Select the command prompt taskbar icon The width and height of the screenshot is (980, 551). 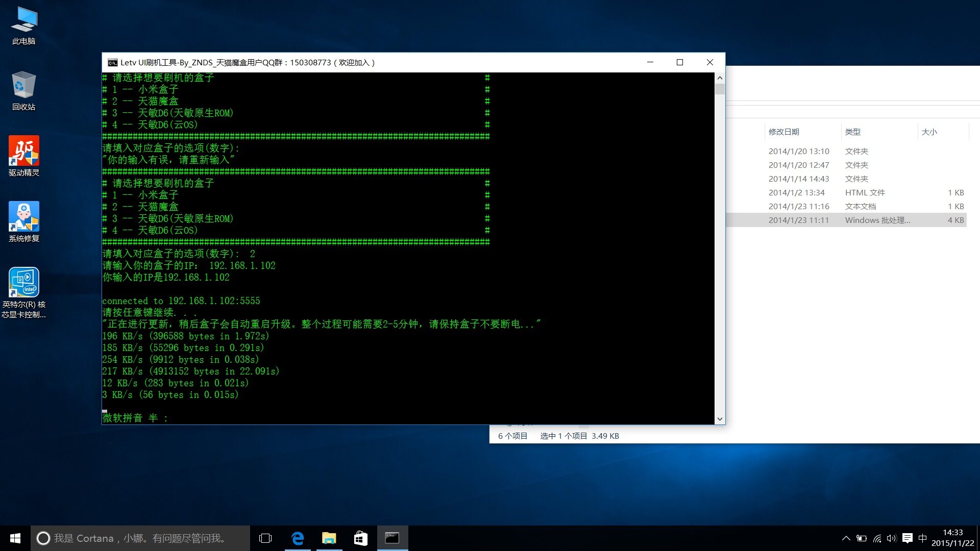click(x=393, y=538)
